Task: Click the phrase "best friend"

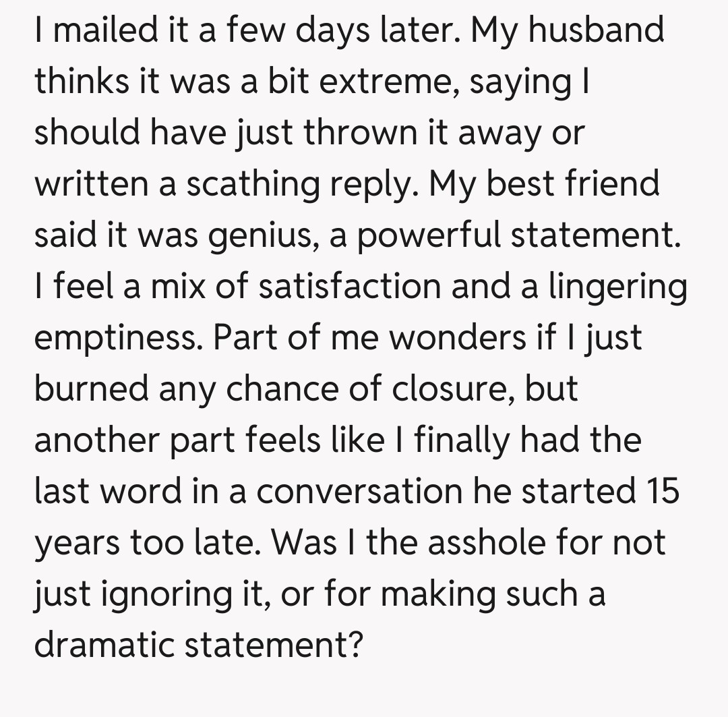Action: coord(572,184)
